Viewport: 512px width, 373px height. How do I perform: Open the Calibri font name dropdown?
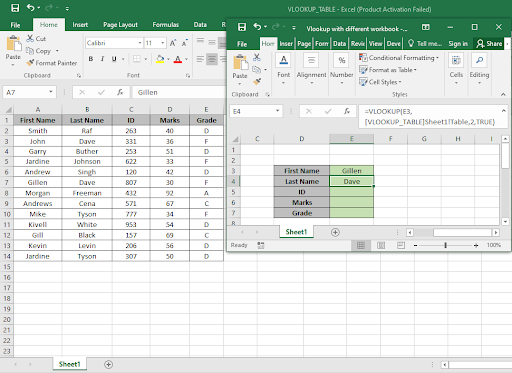click(x=140, y=43)
